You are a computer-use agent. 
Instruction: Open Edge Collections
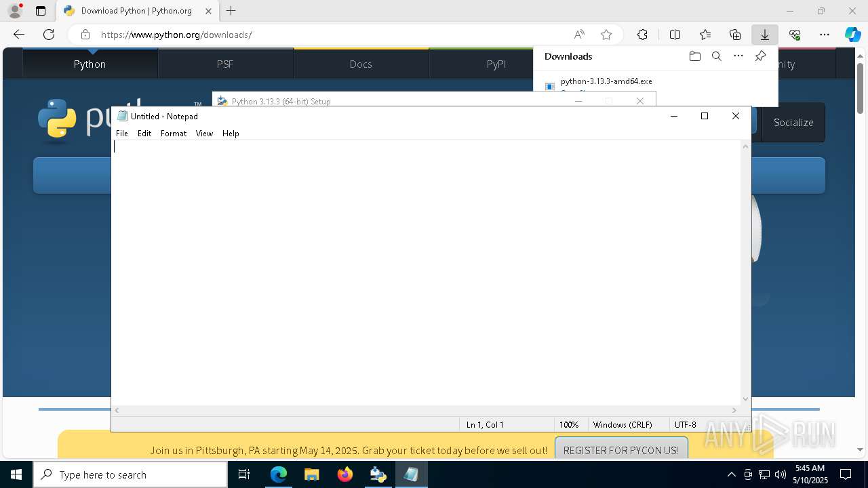(x=735, y=35)
